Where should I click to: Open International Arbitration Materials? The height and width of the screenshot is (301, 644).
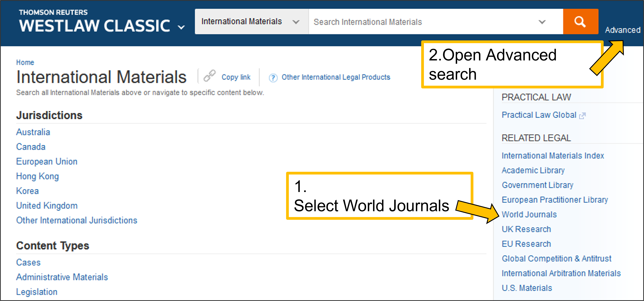pyautogui.click(x=561, y=273)
